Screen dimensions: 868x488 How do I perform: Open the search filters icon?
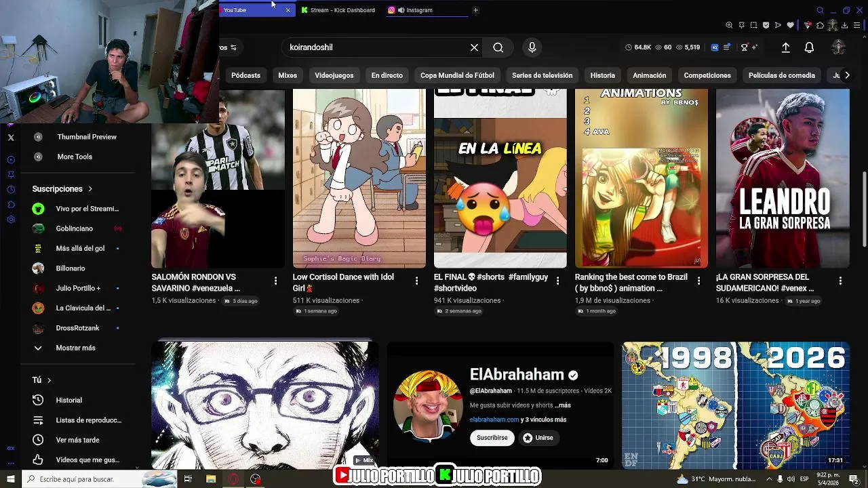click(233, 47)
